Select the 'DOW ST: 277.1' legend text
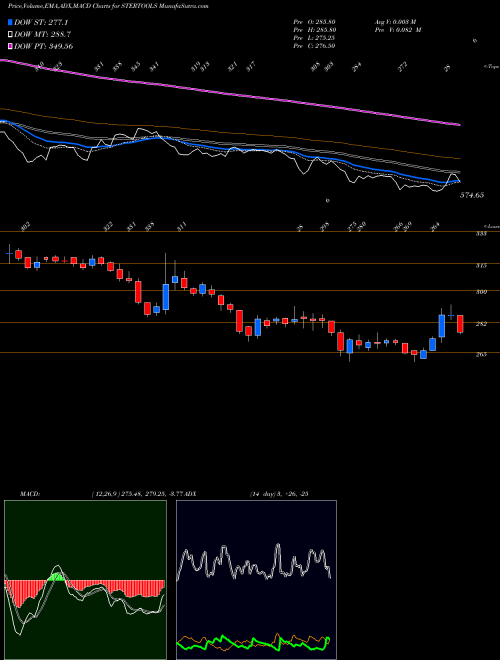 41,23
